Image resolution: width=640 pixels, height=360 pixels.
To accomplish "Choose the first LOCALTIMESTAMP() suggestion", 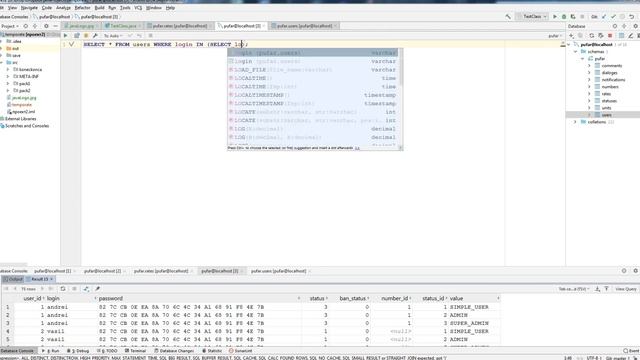I will pyautogui.click(x=313, y=95).
